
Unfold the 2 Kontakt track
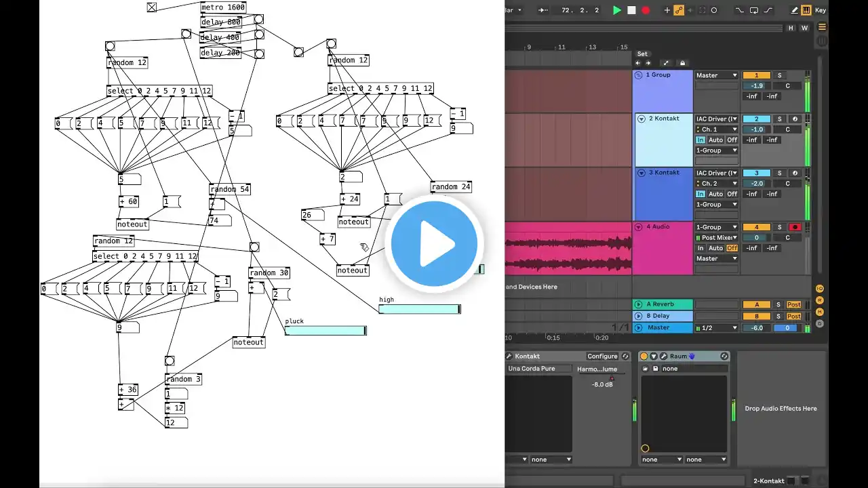pyautogui.click(x=642, y=119)
